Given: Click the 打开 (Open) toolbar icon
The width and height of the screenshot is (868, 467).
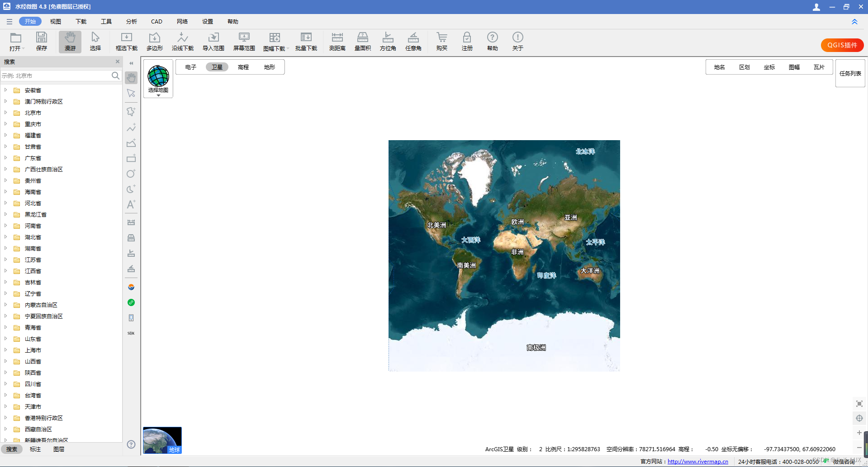Looking at the screenshot, I should pyautogui.click(x=16, y=42).
